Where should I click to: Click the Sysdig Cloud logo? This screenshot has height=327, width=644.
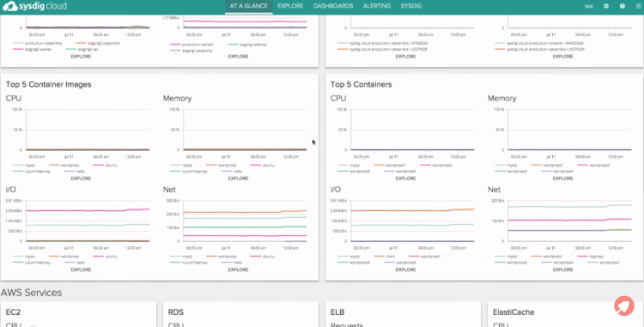[x=34, y=6]
